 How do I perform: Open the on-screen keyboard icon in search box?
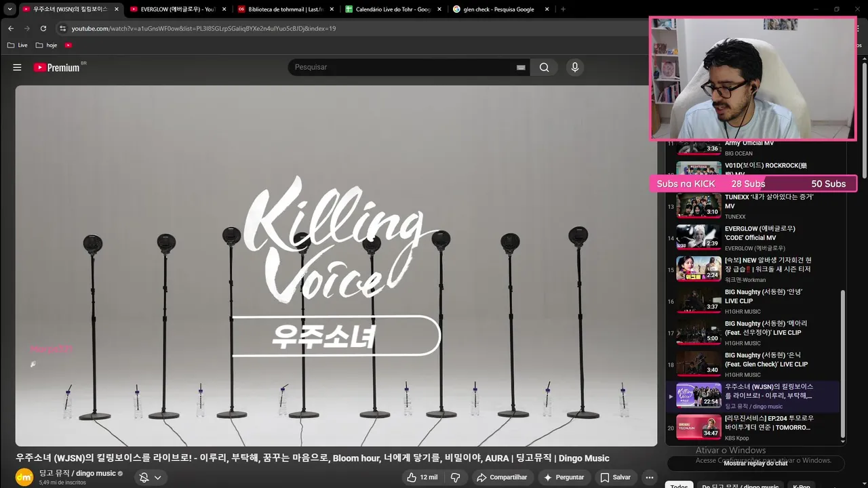521,67
